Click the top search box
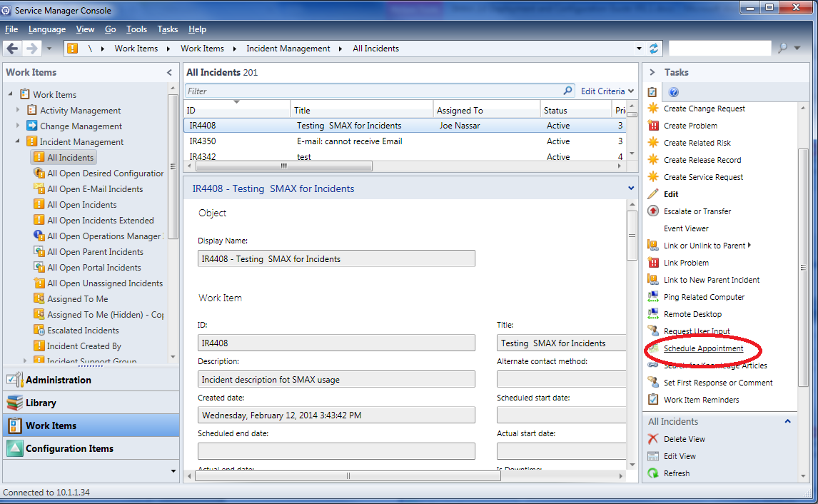The height and width of the screenshot is (504, 818). 720,48
